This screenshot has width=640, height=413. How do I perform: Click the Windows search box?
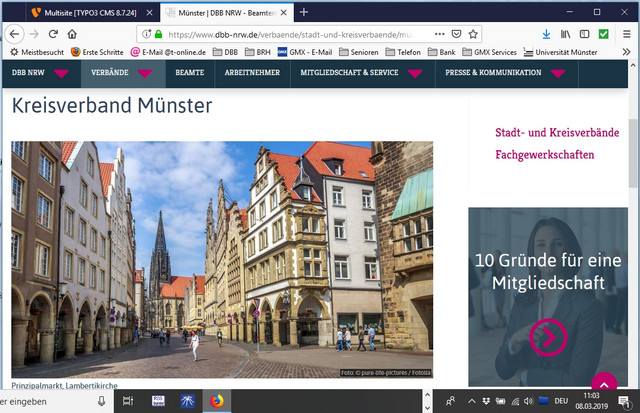click(49, 402)
